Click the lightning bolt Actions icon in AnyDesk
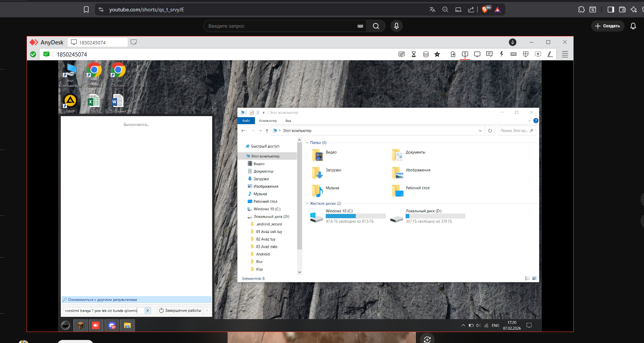 coord(502,54)
